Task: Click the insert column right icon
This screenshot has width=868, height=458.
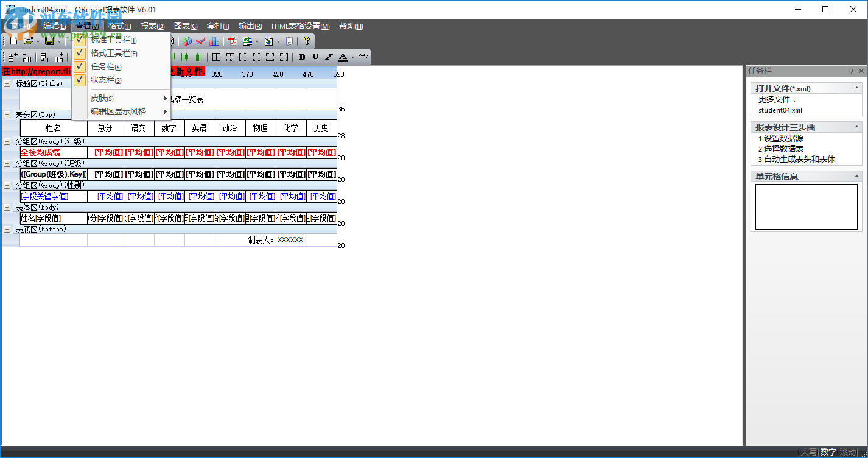Action: 59,57
